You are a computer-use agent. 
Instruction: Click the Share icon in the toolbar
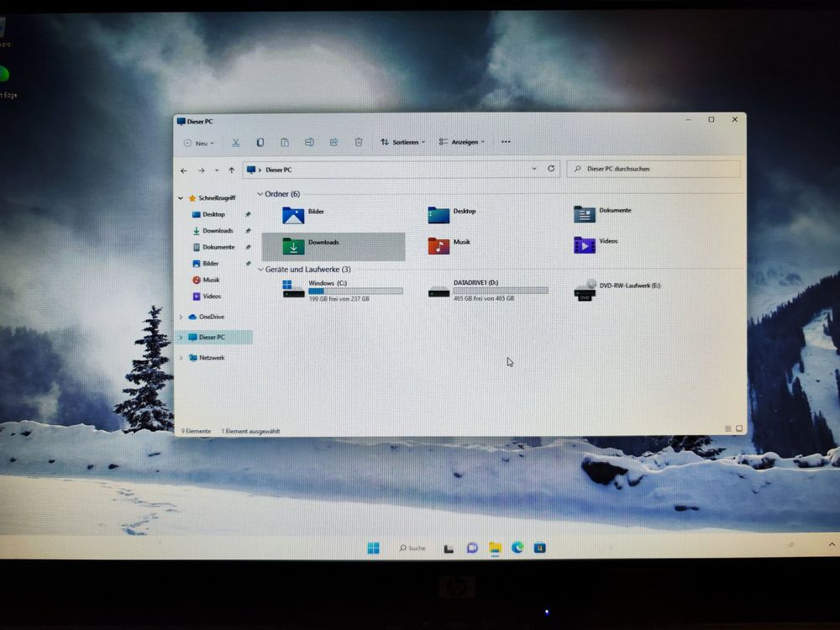333,142
